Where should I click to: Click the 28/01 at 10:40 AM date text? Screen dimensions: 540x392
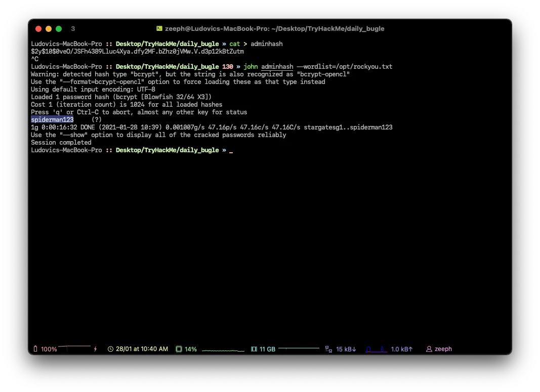tap(142, 349)
